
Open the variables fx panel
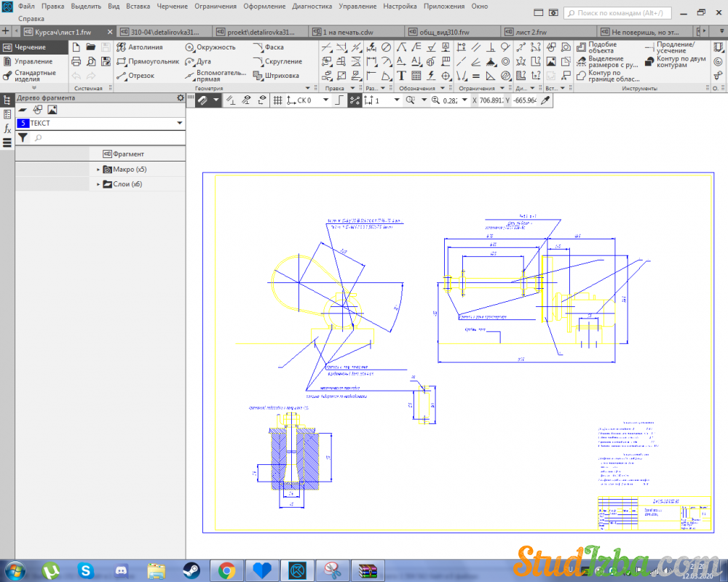pos(7,129)
